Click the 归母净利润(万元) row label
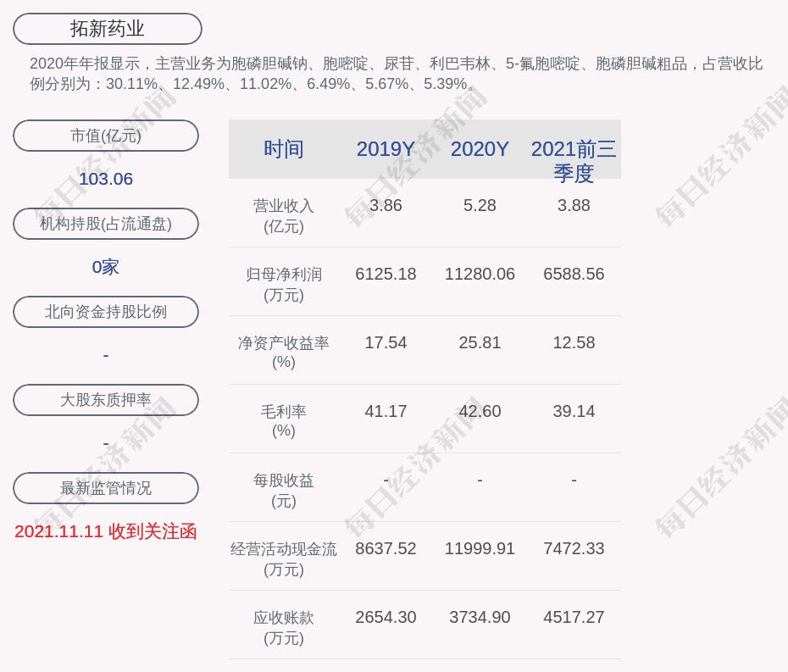 point(284,285)
